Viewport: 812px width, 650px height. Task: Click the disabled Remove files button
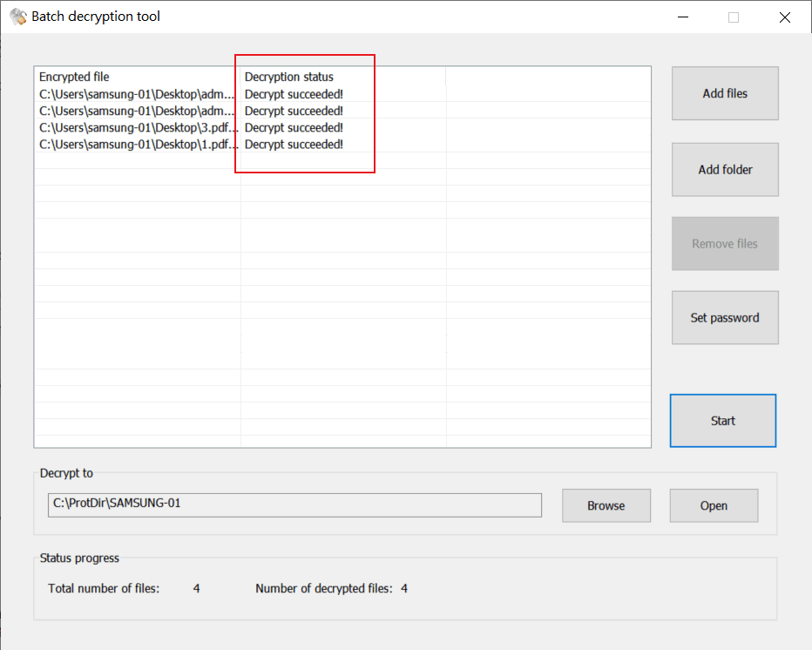tap(725, 244)
